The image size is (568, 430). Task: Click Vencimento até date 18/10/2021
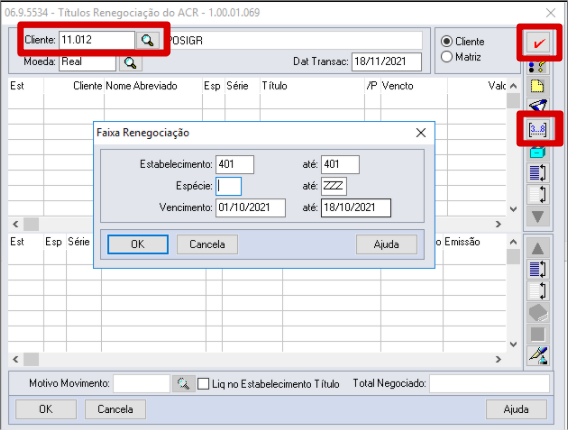click(356, 208)
